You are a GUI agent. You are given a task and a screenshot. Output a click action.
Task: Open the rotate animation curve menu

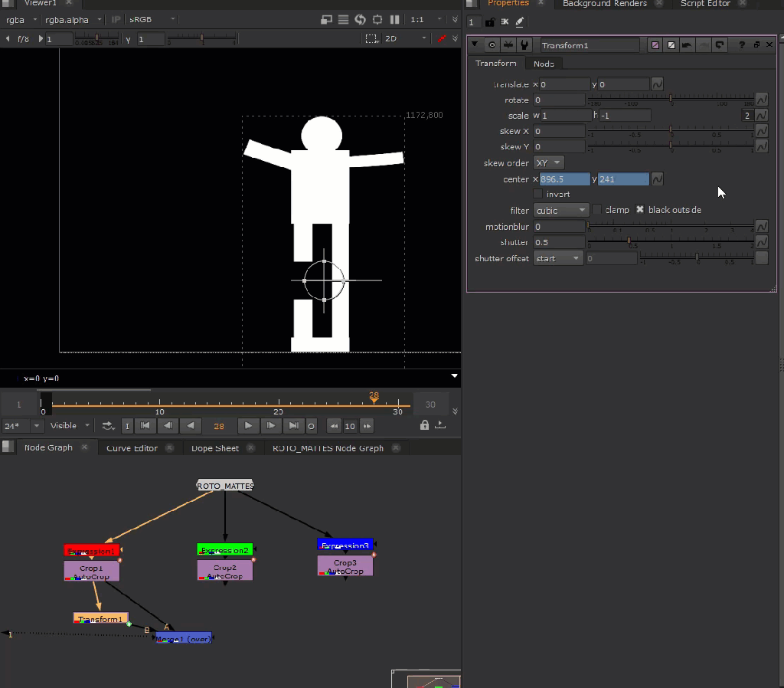(761, 100)
